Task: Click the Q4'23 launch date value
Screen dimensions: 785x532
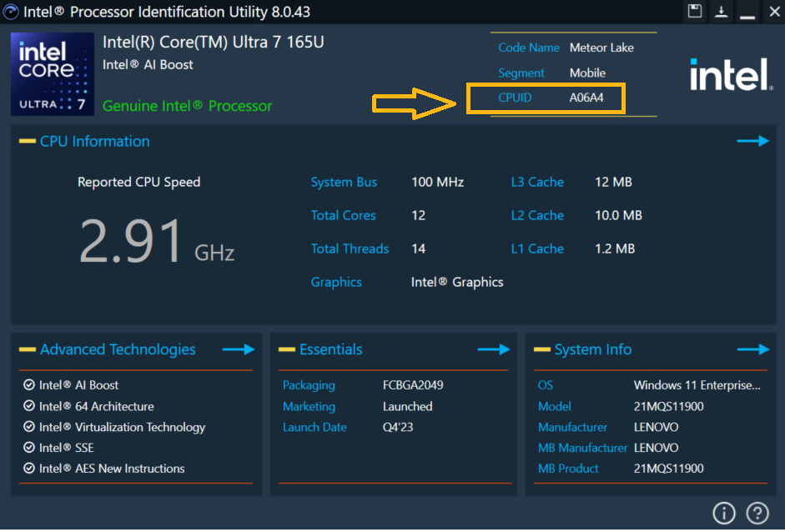Action: (398, 427)
